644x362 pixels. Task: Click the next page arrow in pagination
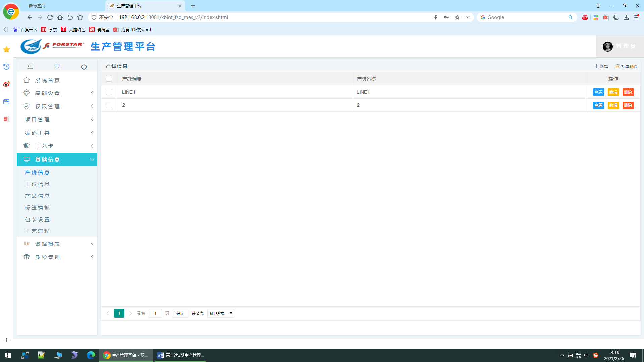[x=131, y=313]
